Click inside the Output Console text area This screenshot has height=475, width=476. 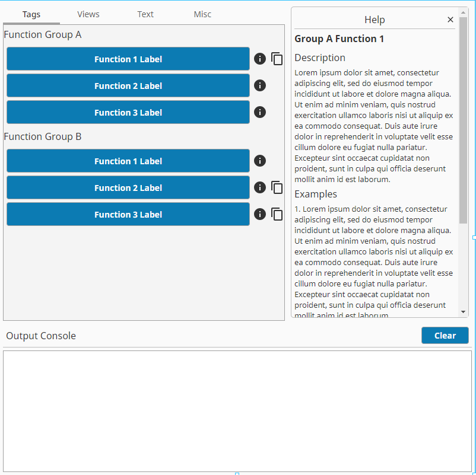[237, 410]
